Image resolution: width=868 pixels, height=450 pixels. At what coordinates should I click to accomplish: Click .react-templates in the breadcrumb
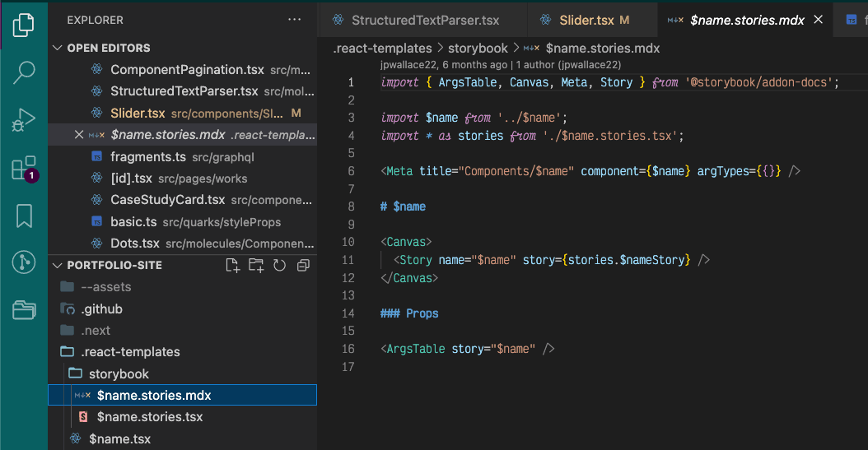(x=382, y=49)
